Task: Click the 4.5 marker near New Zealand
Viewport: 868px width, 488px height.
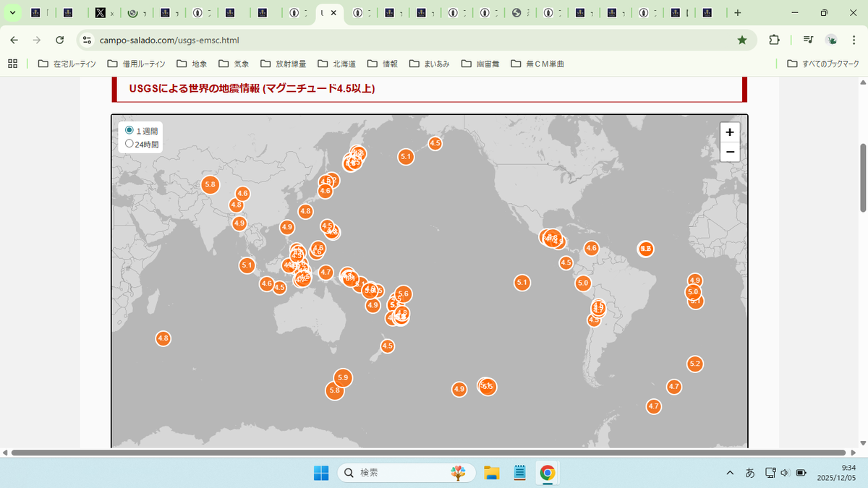Action: pyautogui.click(x=387, y=346)
